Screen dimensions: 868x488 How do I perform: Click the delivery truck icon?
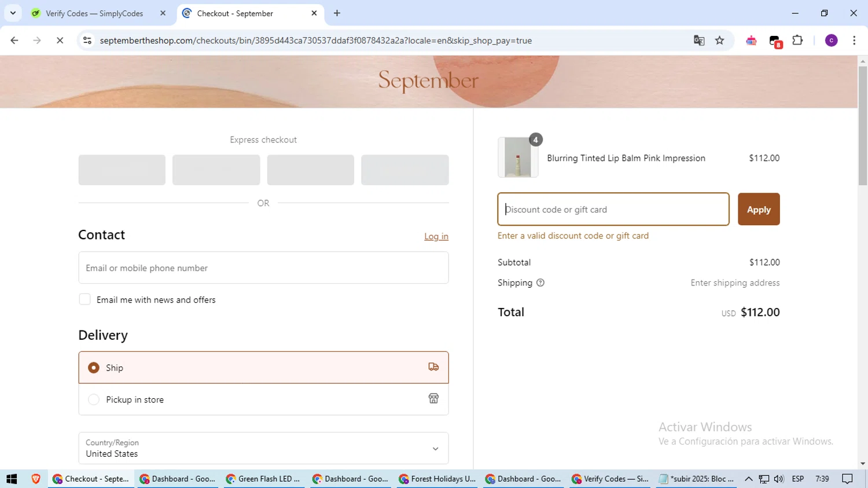(x=433, y=367)
